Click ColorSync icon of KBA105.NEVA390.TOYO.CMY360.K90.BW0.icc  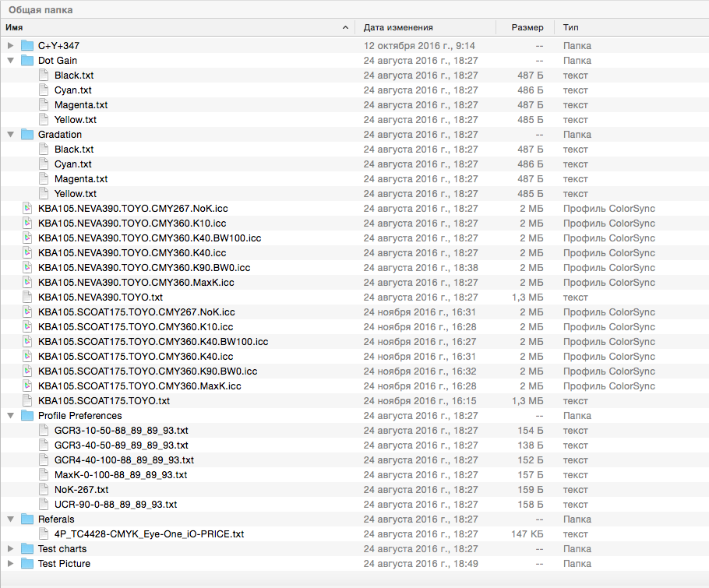click(x=27, y=268)
